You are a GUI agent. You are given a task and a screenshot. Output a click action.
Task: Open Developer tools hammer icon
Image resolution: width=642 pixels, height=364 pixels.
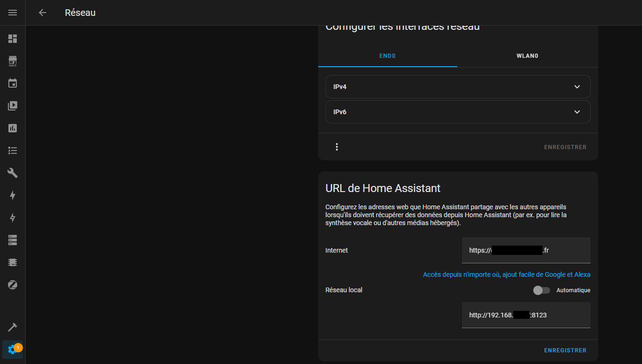13,327
